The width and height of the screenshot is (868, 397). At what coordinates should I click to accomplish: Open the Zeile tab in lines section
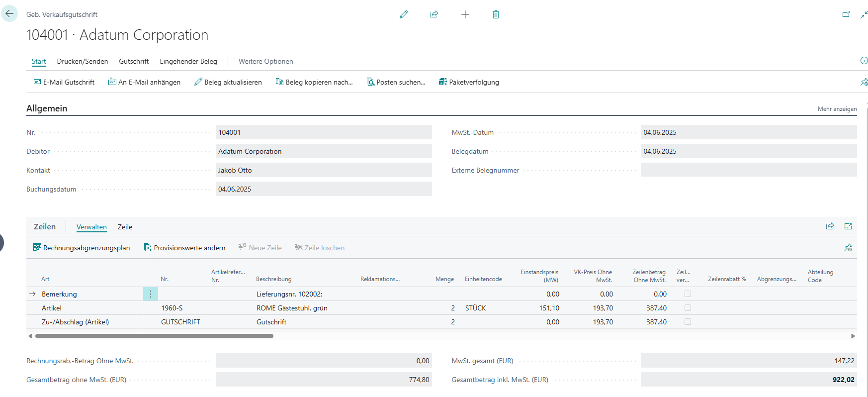(125, 227)
